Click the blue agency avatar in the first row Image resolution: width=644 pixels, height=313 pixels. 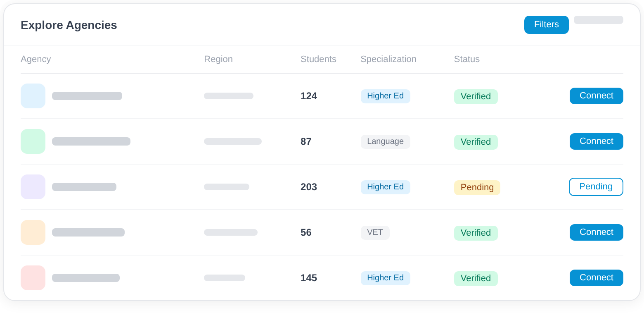33,96
